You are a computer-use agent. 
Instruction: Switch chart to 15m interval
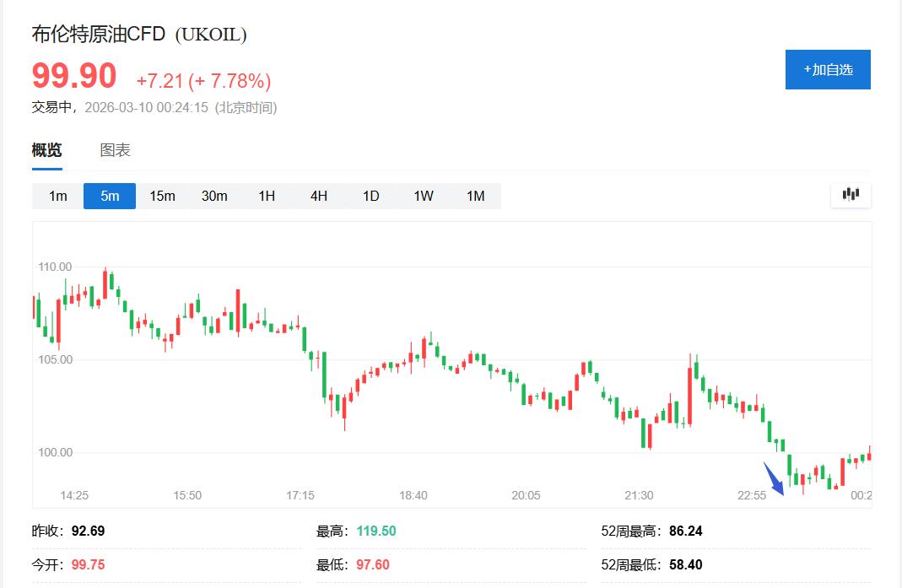pos(162,196)
